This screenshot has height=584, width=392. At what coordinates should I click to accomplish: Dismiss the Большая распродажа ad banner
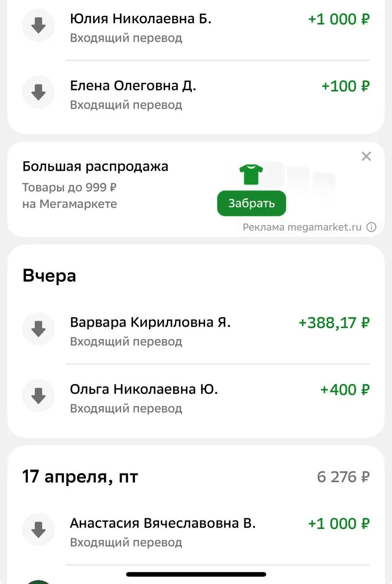(x=366, y=156)
